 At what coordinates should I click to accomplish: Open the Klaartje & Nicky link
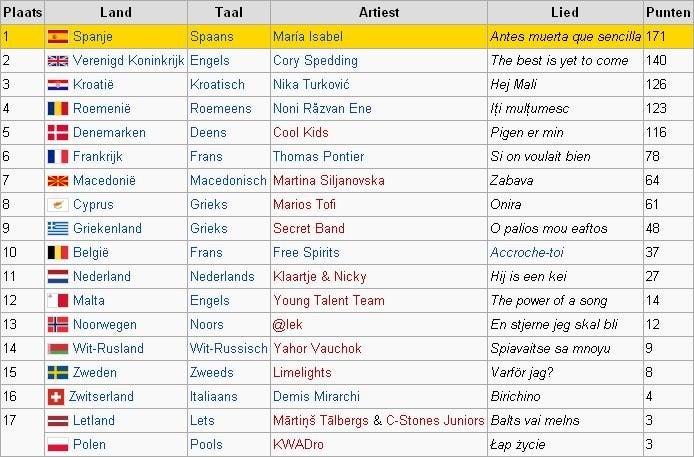point(319,277)
